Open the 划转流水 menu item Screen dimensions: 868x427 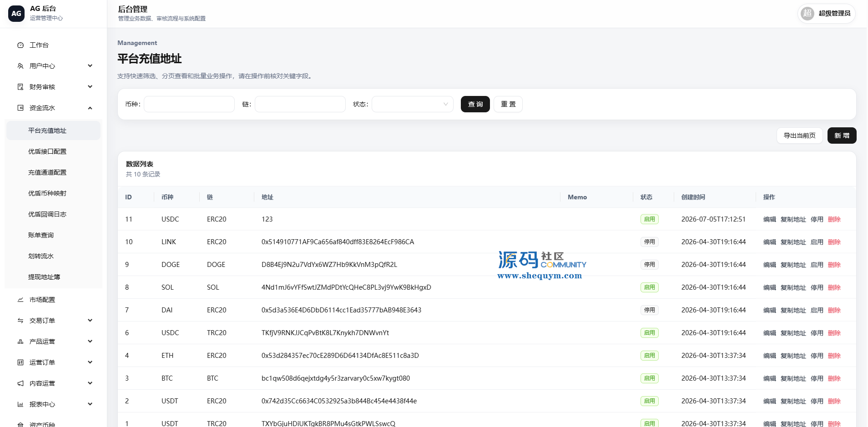click(x=53, y=256)
